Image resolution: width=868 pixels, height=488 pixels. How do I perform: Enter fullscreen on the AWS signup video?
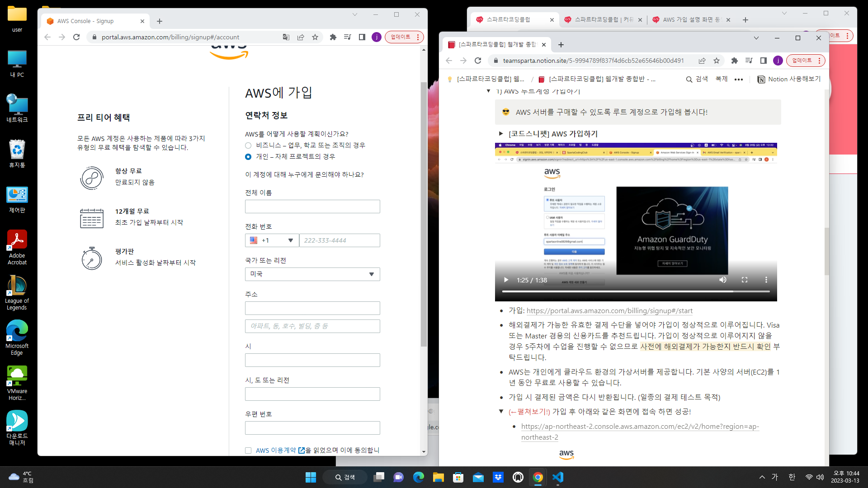click(745, 280)
